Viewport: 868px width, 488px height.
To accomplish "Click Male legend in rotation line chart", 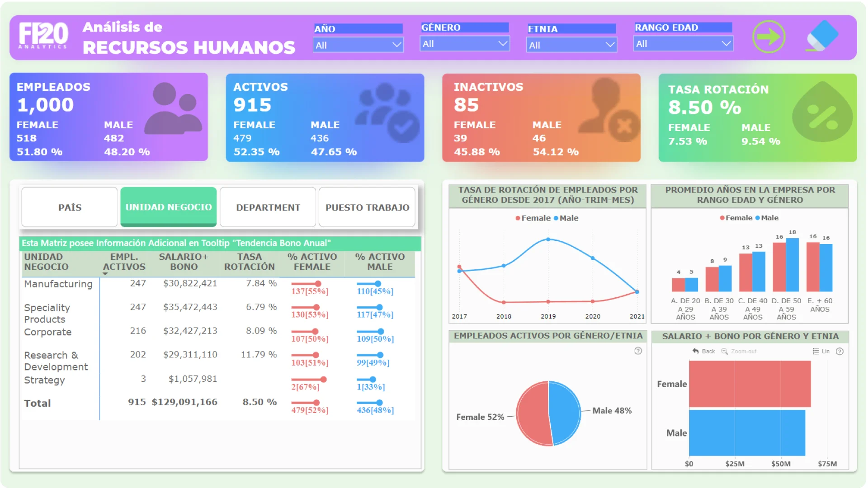I will tap(566, 218).
